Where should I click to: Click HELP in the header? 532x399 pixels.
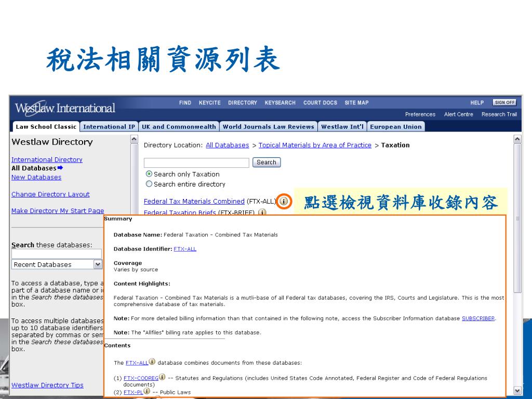click(x=477, y=102)
